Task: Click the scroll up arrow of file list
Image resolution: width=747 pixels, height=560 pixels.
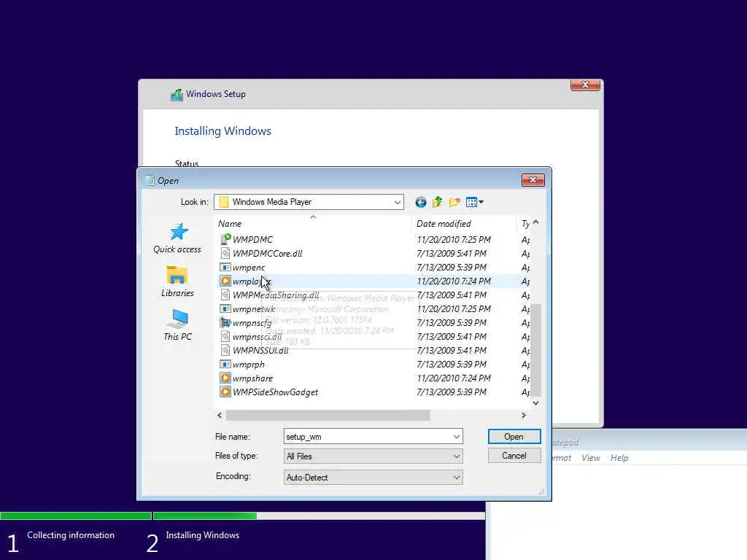Action: (x=536, y=222)
